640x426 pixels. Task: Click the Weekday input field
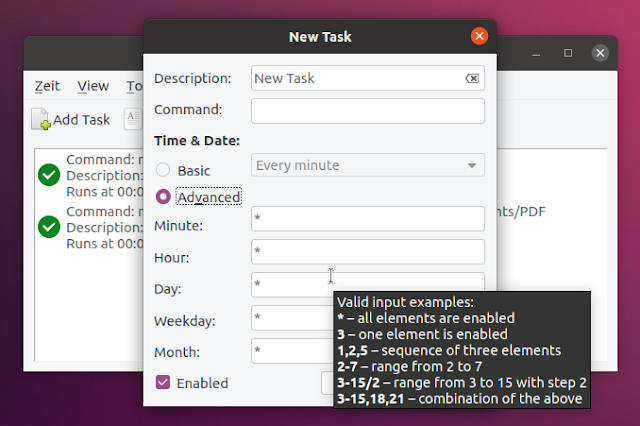click(291, 319)
